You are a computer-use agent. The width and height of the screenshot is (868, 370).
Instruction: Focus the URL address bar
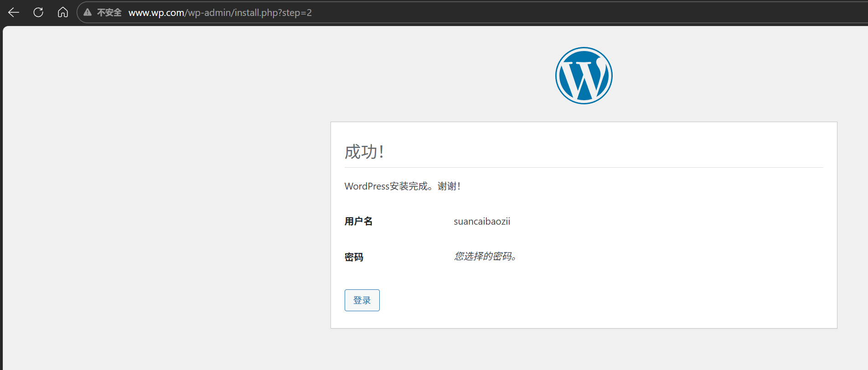(x=471, y=12)
